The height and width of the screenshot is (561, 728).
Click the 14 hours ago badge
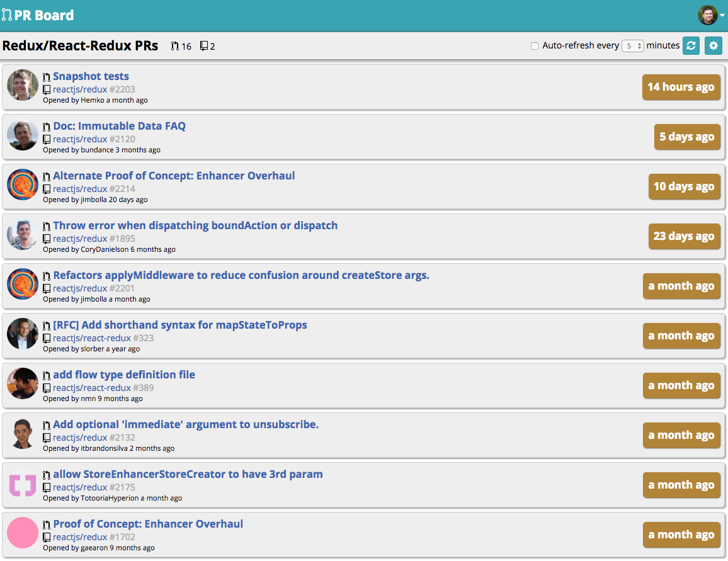[681, 87]
